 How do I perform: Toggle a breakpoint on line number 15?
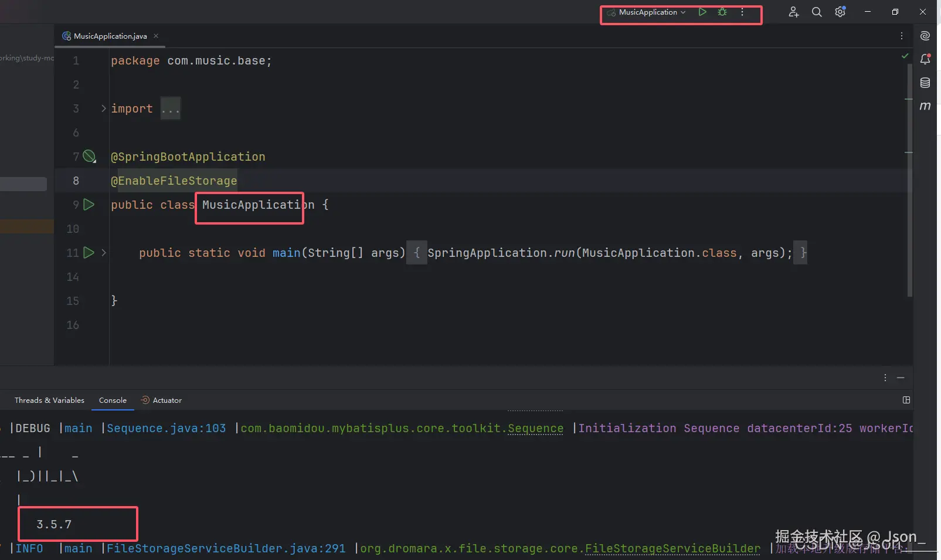[x=73, y=301]
